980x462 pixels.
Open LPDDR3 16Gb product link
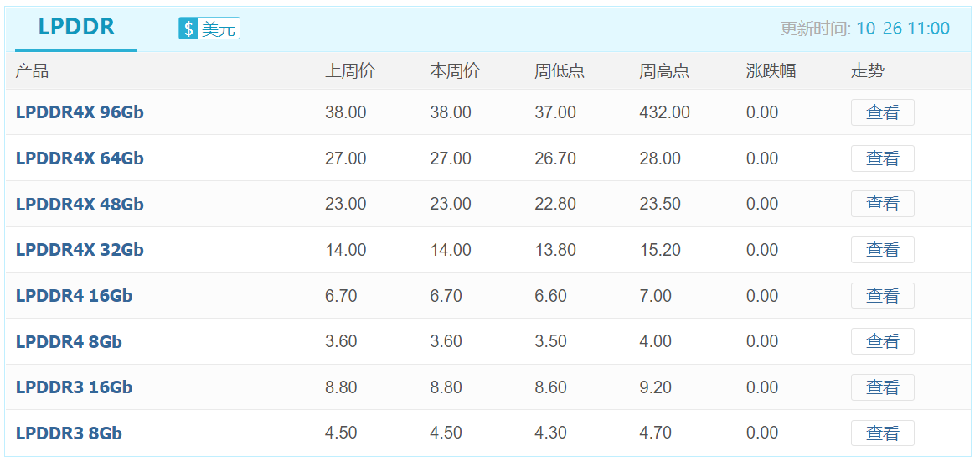coord(75,387)
